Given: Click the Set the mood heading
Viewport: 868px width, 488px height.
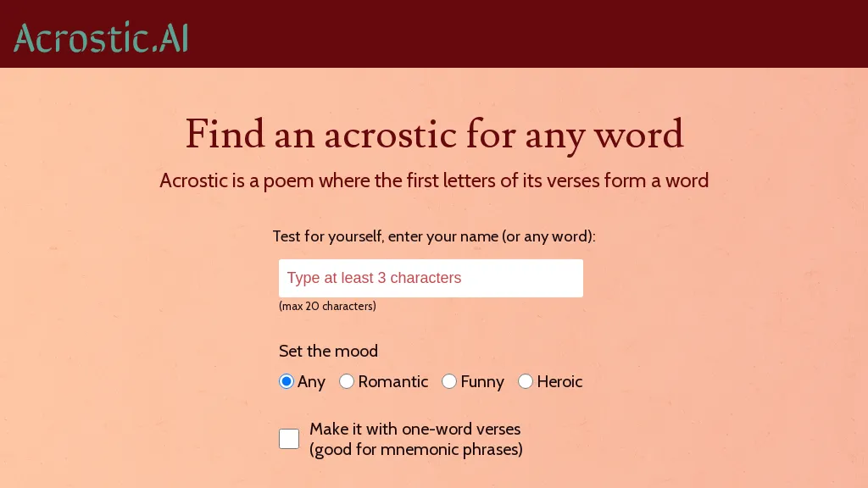Looking at the screenshot, I should [329, 351].
